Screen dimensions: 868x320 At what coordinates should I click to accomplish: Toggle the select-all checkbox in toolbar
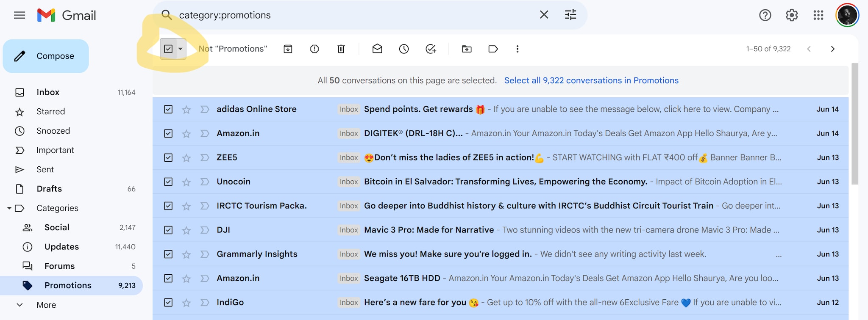[x=168, y=49]
